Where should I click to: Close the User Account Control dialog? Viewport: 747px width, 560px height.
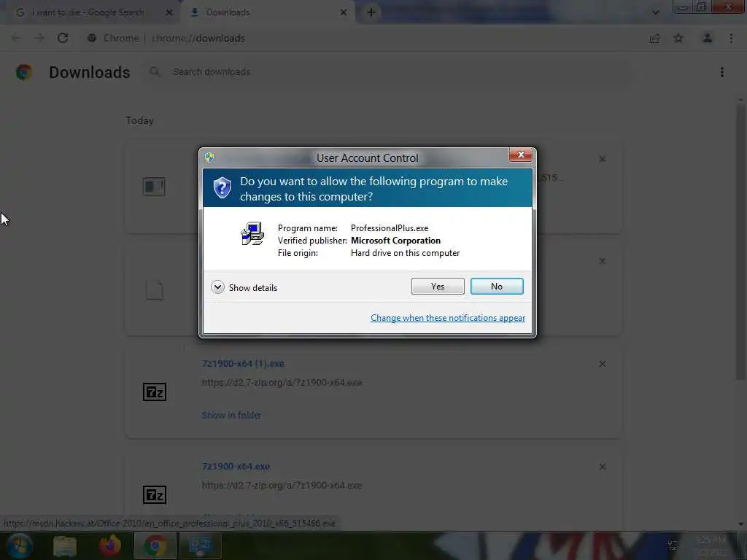click(521, 155)
